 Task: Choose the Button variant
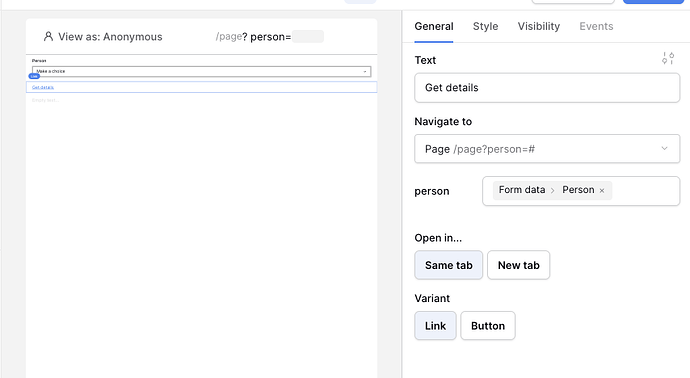tap(488, 326)
